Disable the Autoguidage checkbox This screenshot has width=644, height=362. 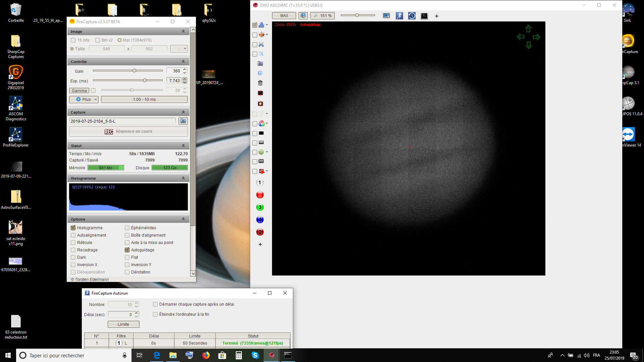click(127, 250)
